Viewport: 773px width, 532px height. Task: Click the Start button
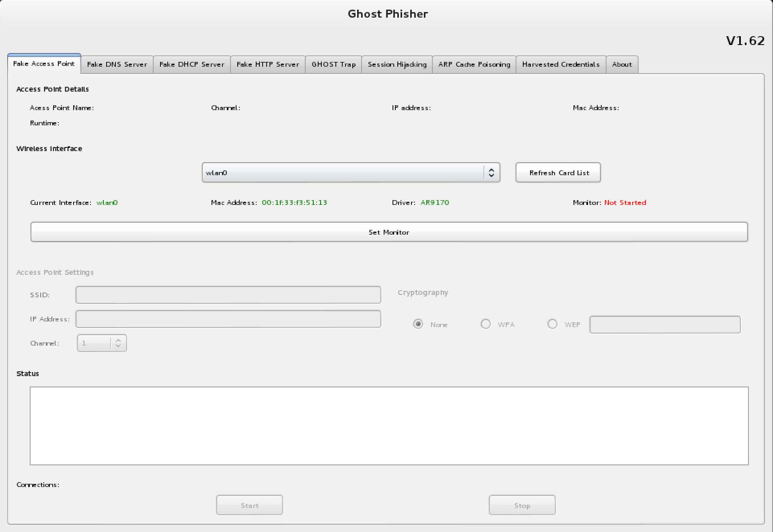click(249, 505)
